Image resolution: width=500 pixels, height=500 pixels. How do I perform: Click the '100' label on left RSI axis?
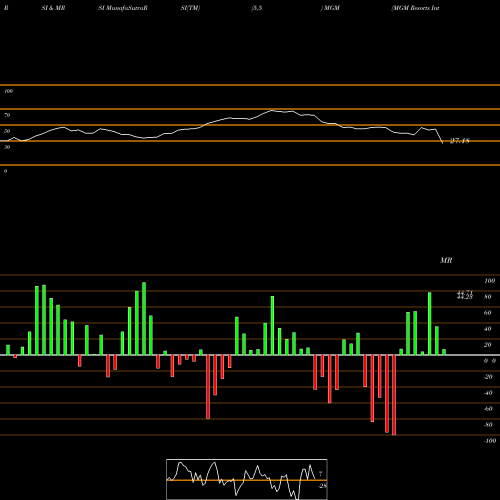(x=8, y=91)
